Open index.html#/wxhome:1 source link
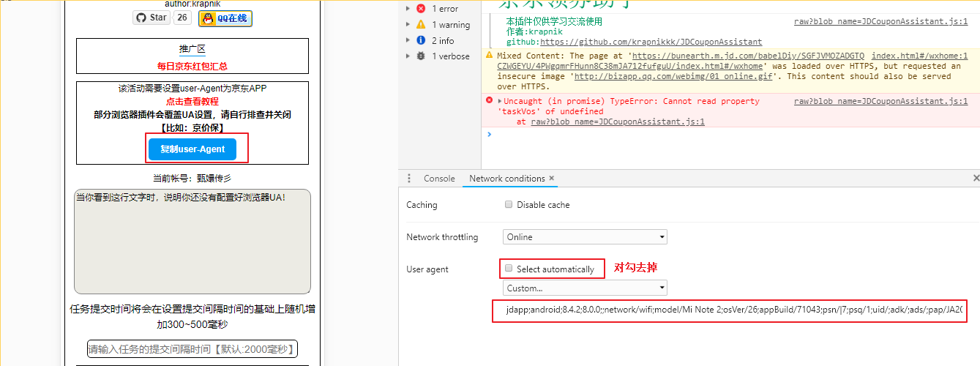980x366 pixels. tap(920, 56)
